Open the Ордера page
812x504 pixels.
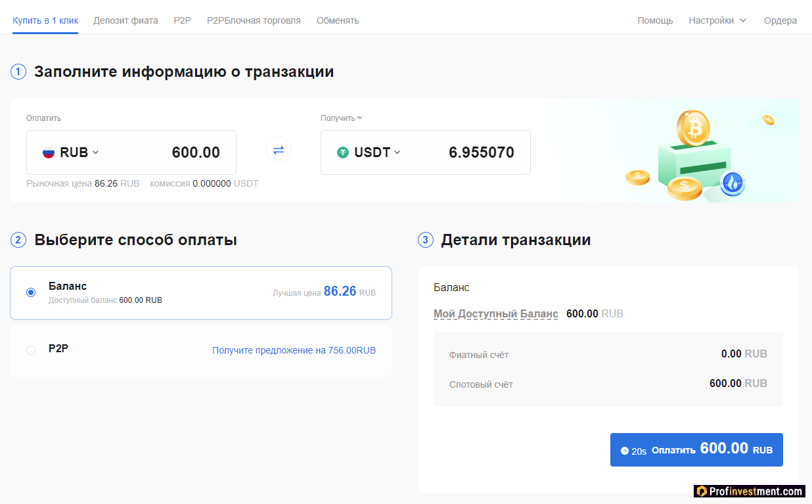pyautogui.click(x=780, y=20)
